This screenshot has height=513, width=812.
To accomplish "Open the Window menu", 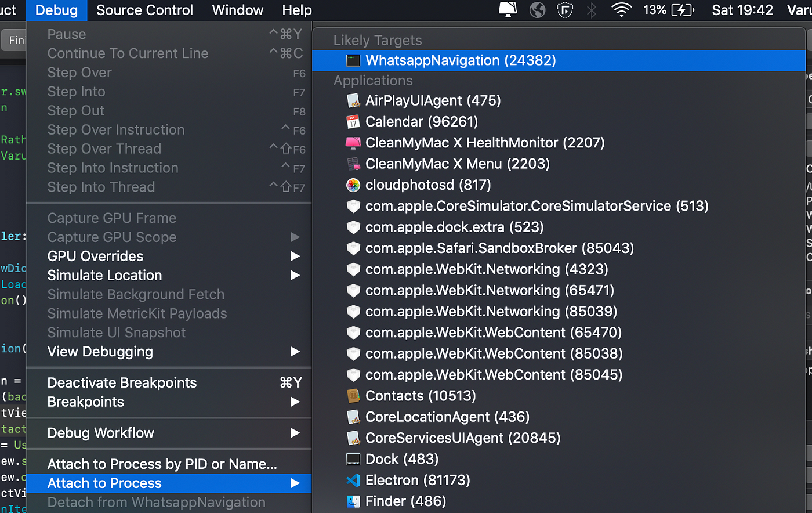I will [238, 10].
